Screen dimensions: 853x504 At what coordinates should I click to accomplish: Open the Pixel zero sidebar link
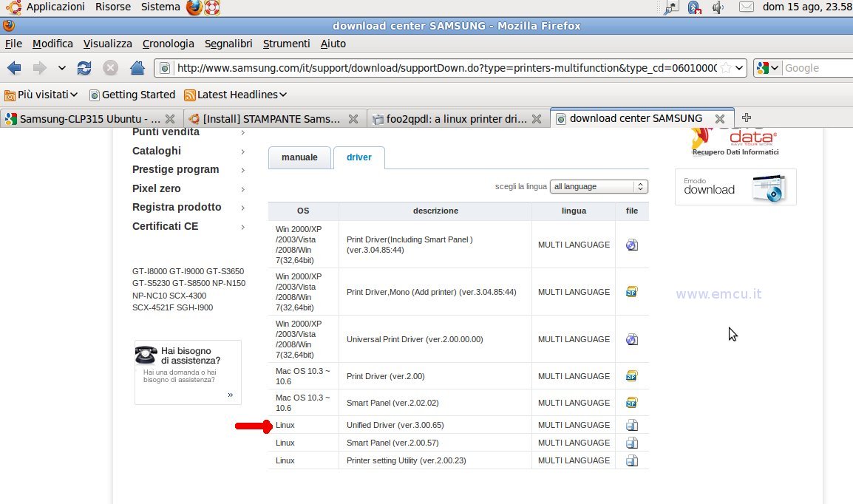click(157, 188)
